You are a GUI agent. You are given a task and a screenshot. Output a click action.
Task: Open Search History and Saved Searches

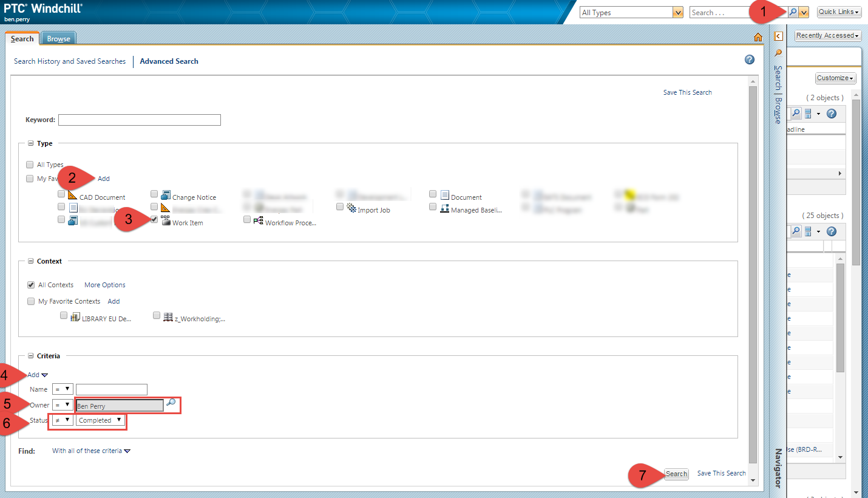(x=70, y=61)
